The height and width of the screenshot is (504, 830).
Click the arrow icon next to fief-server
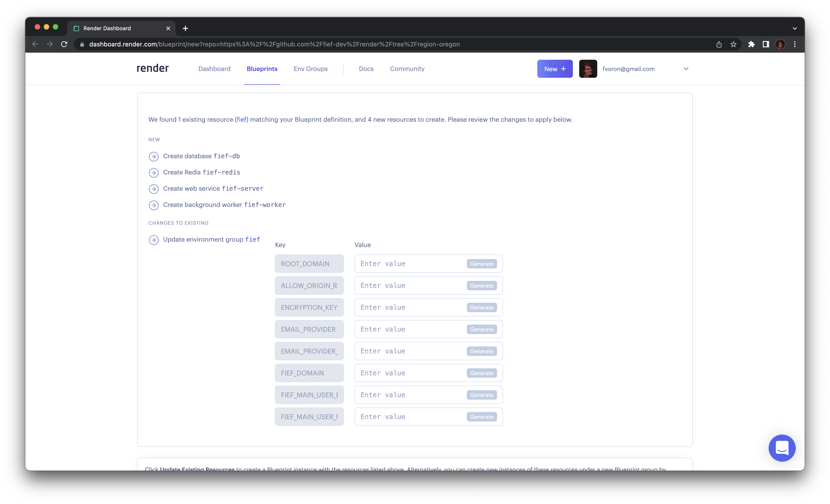154,188
